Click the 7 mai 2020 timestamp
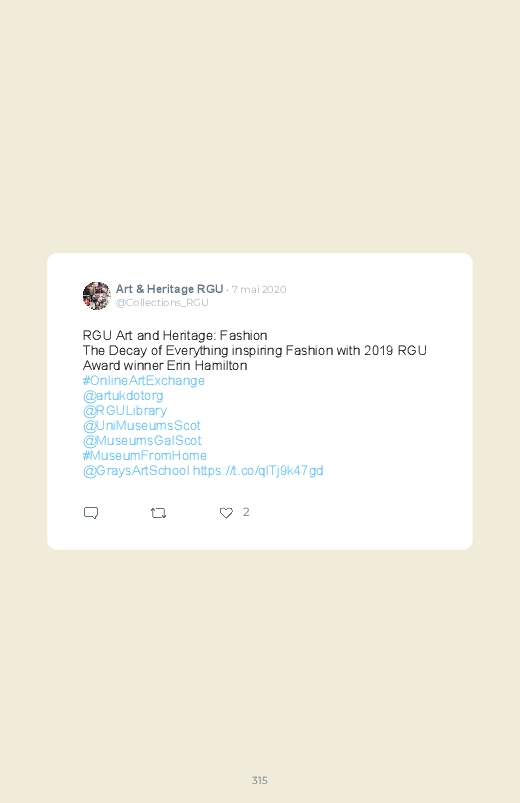 (259, 289)
